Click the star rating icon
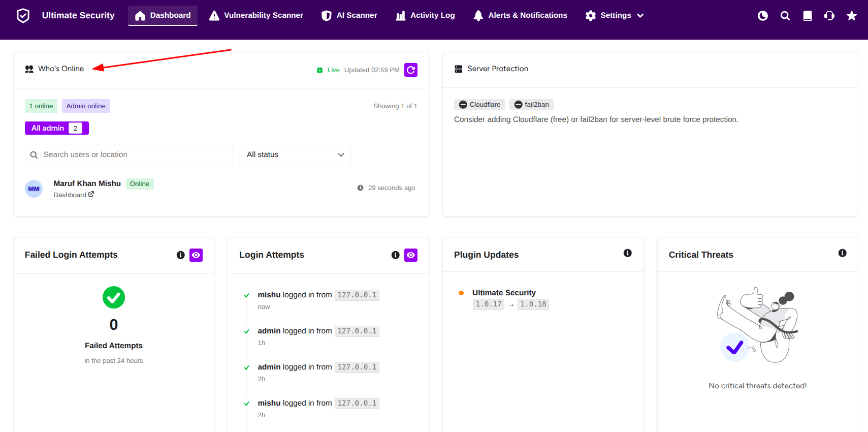This screenshot has width=868, height=432. [852, 16]
